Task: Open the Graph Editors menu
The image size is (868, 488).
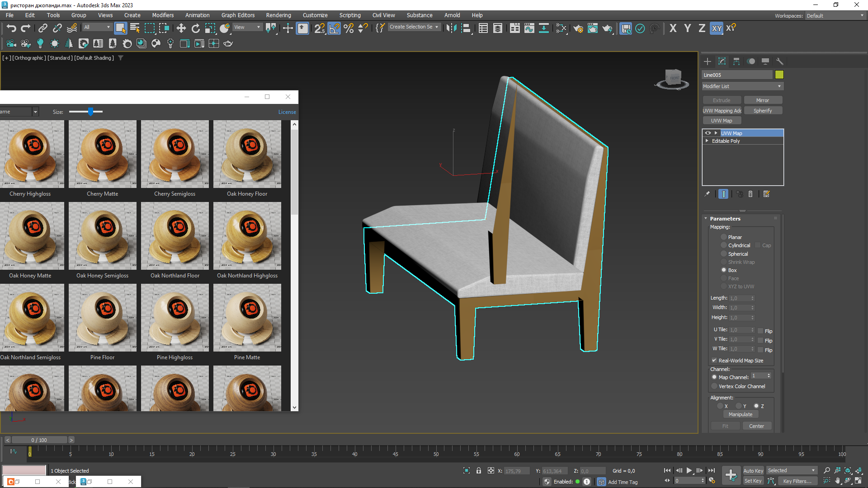Action: coord(238,15)
